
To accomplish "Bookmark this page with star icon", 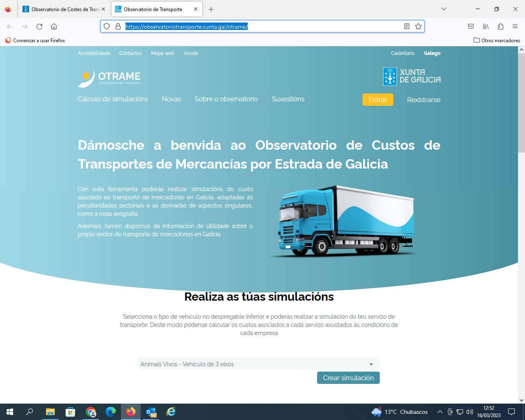I will [x=418, y=27].
